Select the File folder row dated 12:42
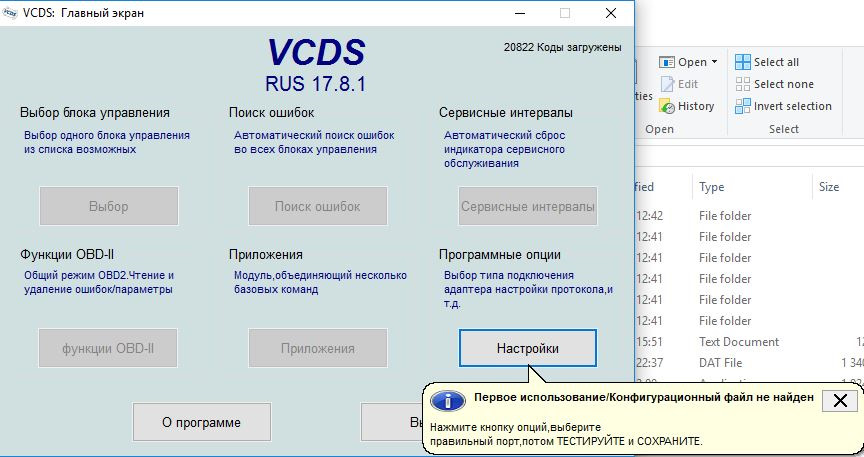 point(749,216)
